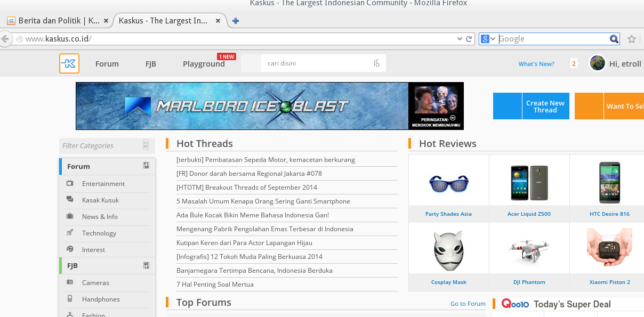Viewport: 644px width, 317px height.
Task: Click the Qoo10 logo
Action: (514, 304)
